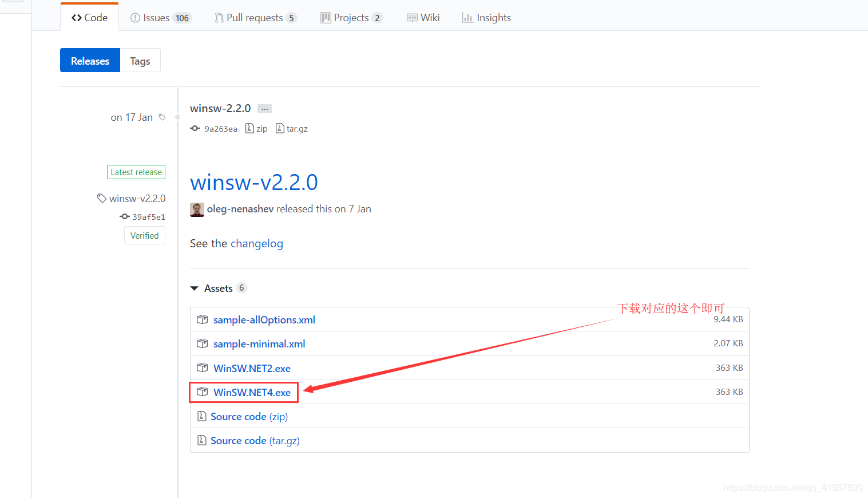The height and width of the screenshot is (498, 868).
Task: Open commit 9a263ea link
Action: [x=220, y=129]
